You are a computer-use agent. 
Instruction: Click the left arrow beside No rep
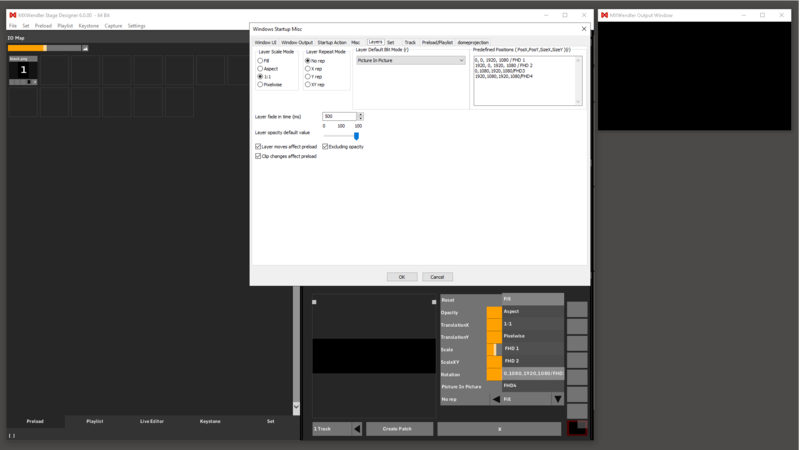pyautogui.click(x=495, y=399)
